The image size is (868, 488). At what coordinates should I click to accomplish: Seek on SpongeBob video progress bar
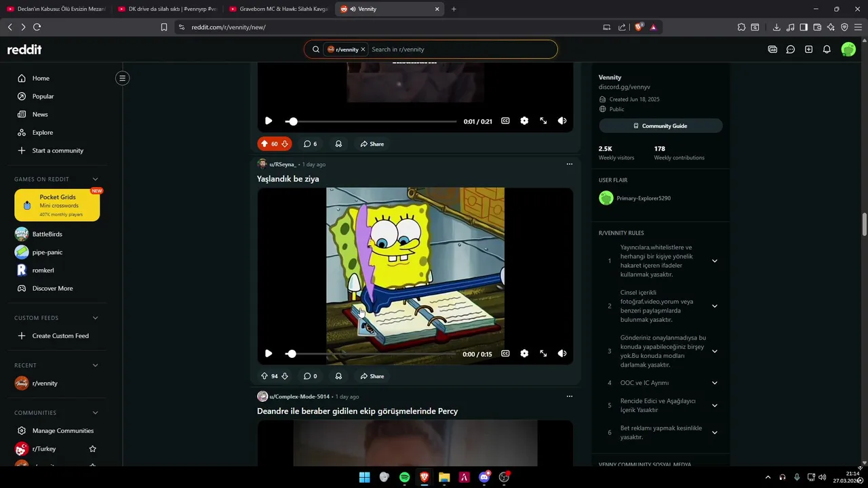[371, 354]
